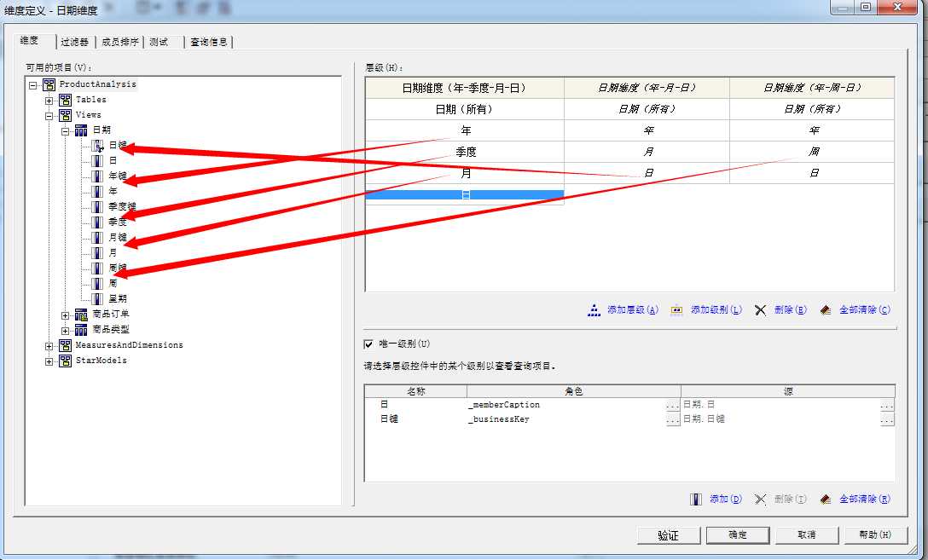Image resolution: width=928 pixels, height=560 pixels.
Task: Select 月 level in 年-月-日 hierarchy
Action: (x=647, y=152)
